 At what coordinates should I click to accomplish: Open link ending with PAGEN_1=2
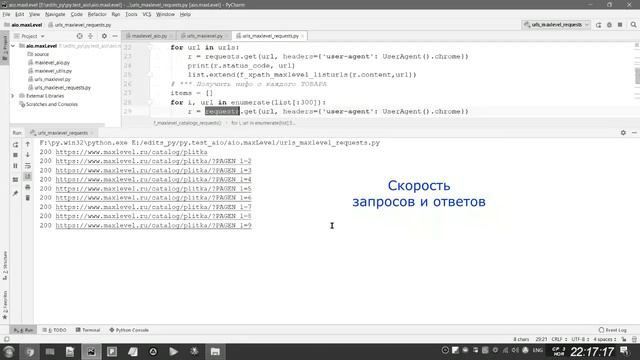[x=153, y=161]
